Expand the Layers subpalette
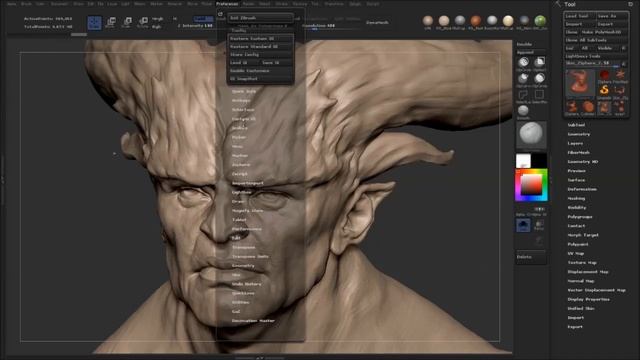This screenshot has width=640, height=360. (575, 143)
